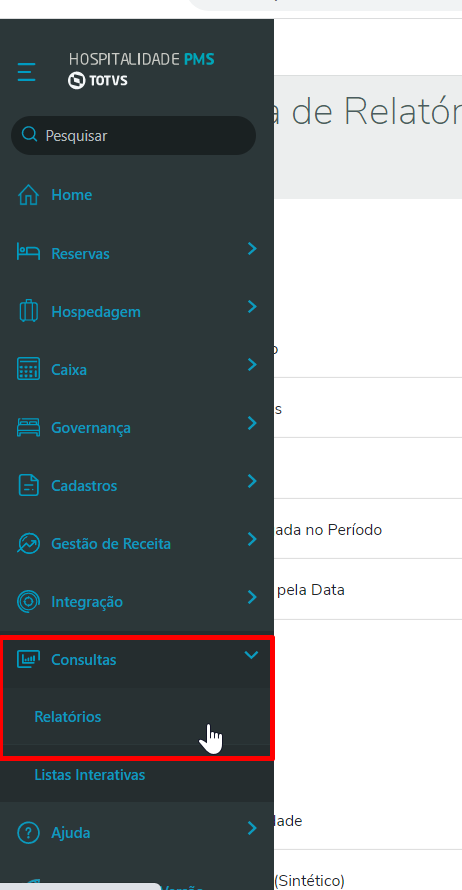462x890 pixels.
Task: Click the Hospedagem luggage icon
Action: [x=28, y=311]
